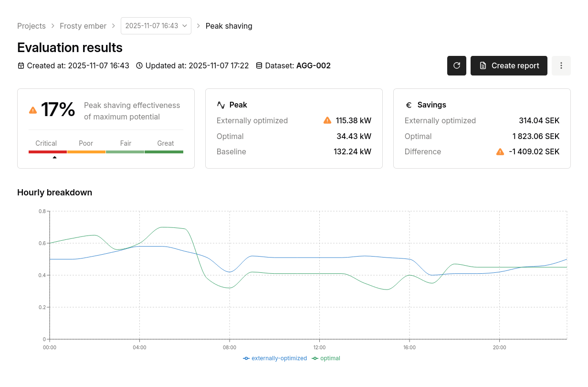Screen dimensions: 588x387
Task: Open the three-dot more options menu
Action: [561, 65]
